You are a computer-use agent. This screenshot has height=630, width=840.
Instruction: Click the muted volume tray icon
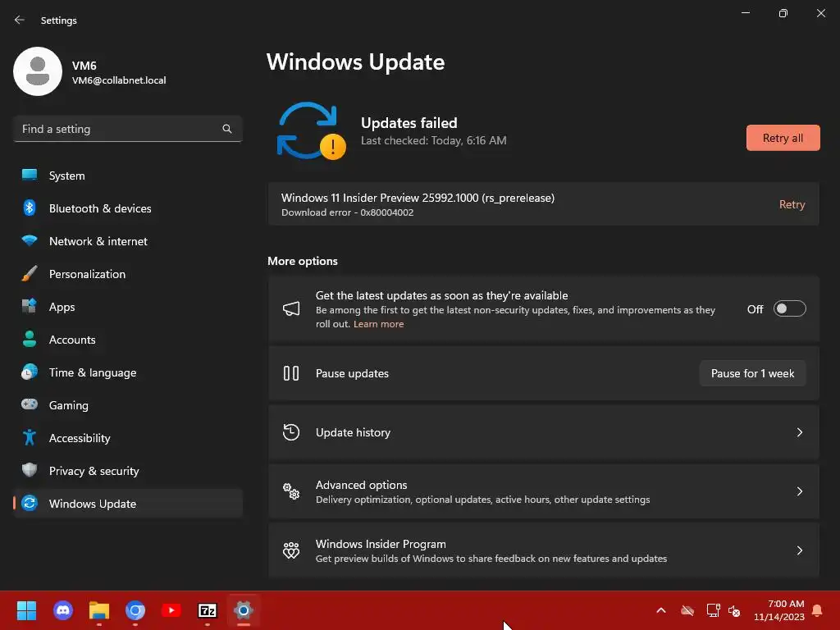tap(734, 610)
